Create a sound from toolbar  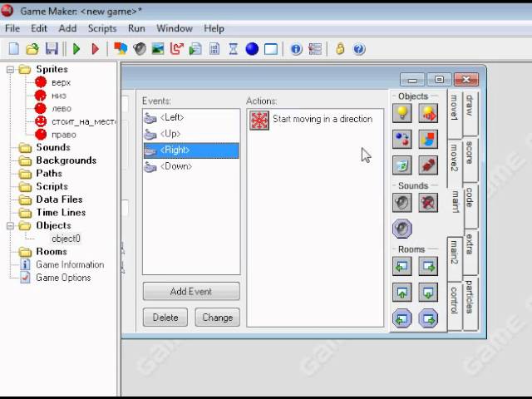click(140, 49)
